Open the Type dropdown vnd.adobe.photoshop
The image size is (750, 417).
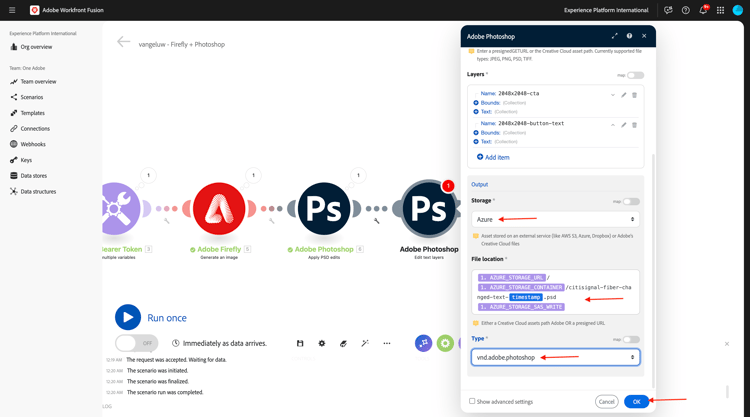pos(555,357)
